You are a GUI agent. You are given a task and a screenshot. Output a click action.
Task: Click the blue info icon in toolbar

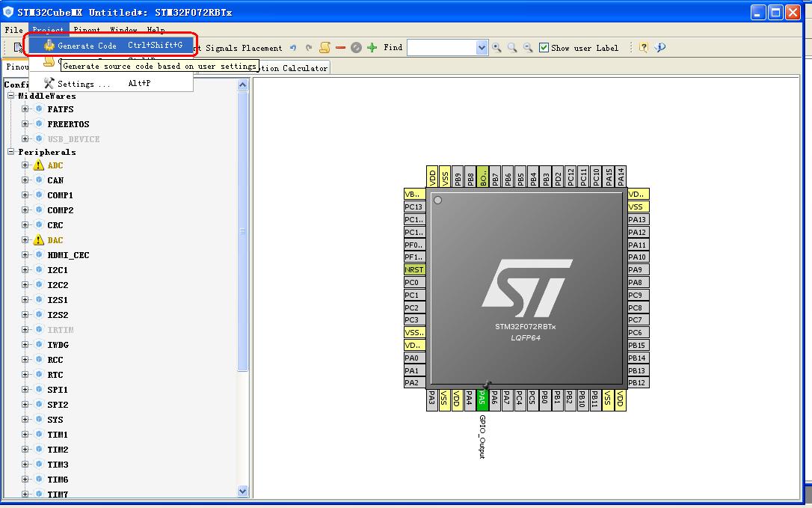tap(659, 48)
